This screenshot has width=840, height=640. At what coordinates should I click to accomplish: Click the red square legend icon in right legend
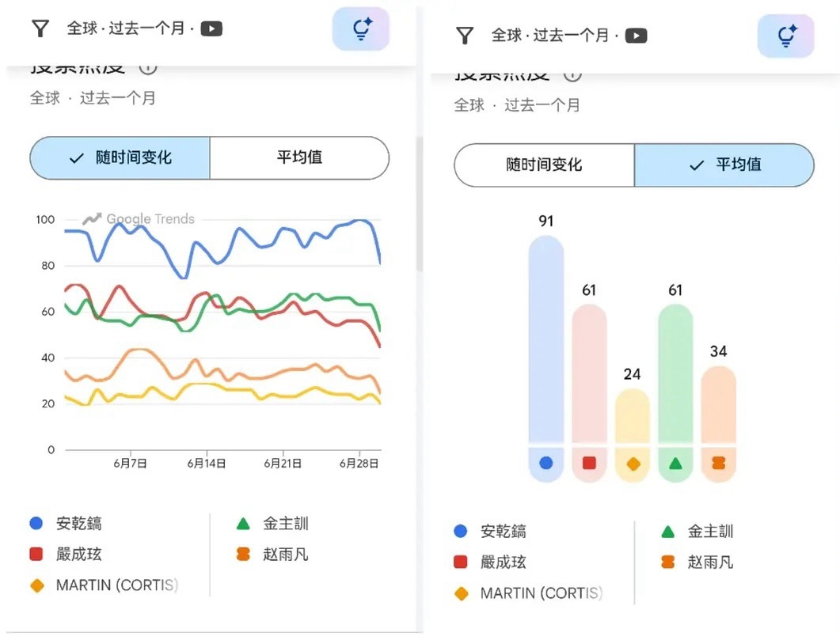(460, 562)
